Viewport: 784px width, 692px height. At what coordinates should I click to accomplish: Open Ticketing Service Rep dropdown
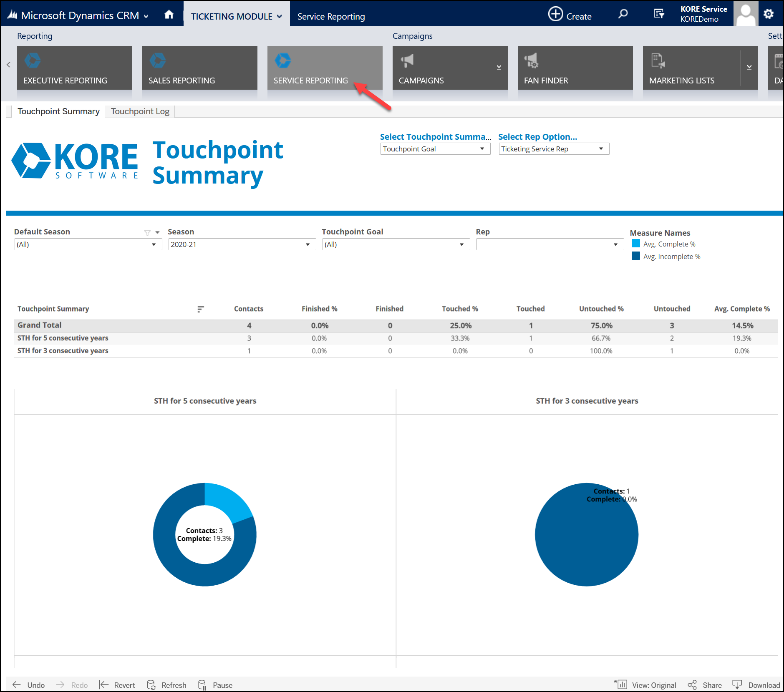tap(554, 149)
